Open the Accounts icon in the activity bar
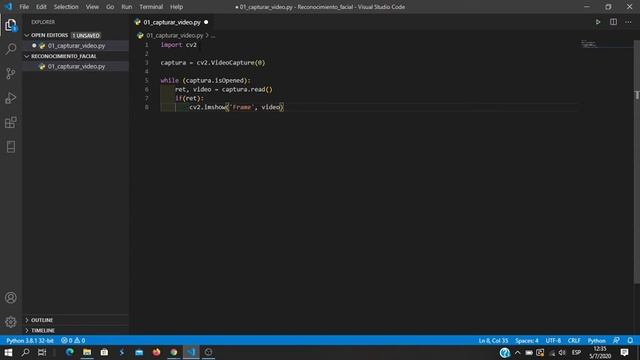 (x=11, y=298)
